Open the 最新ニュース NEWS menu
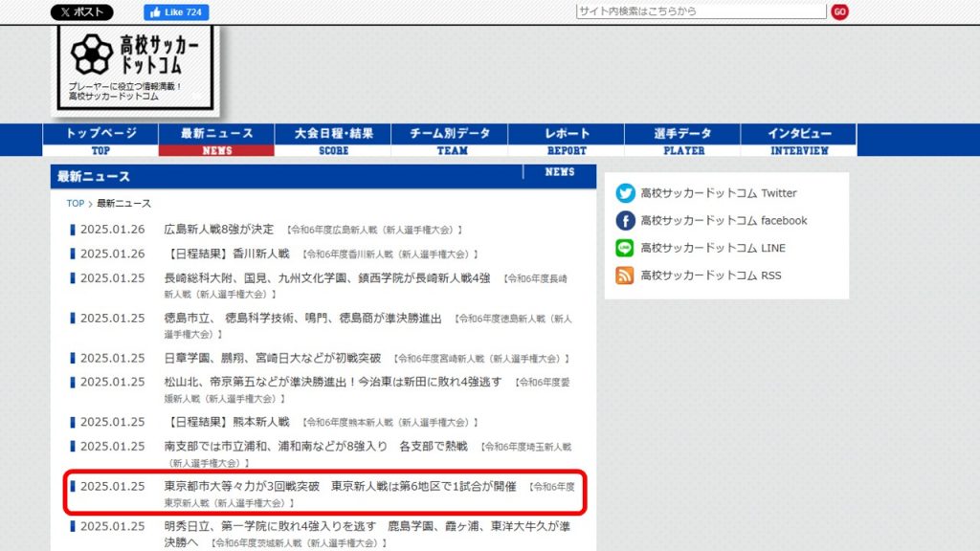 click(216, 140)
